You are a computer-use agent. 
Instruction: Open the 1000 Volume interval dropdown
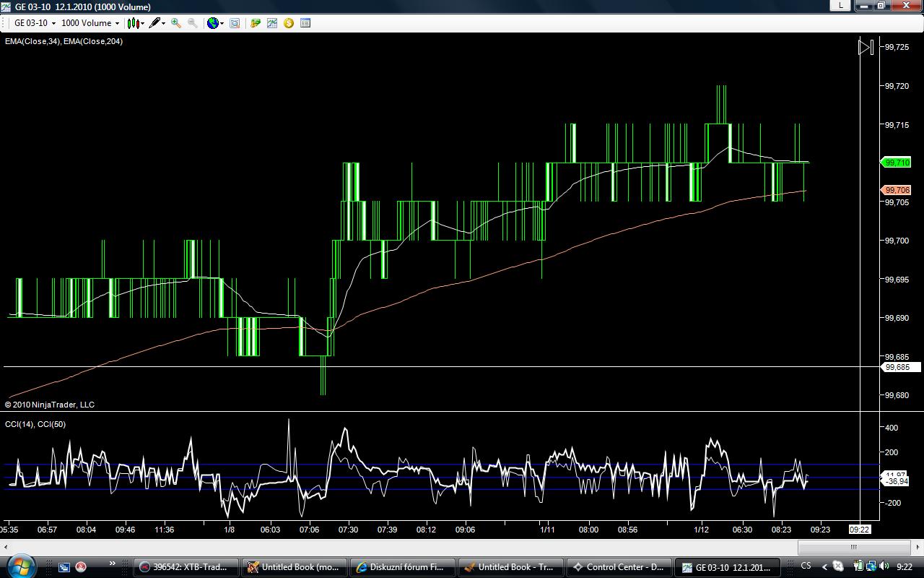click(x=90, y=23)
